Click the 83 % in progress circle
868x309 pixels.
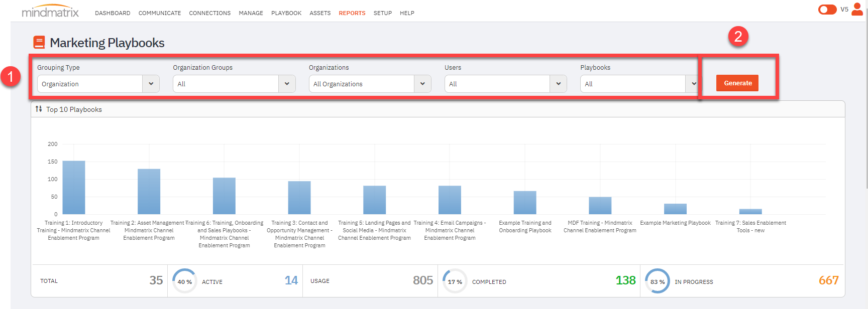[x=658, y=281]
